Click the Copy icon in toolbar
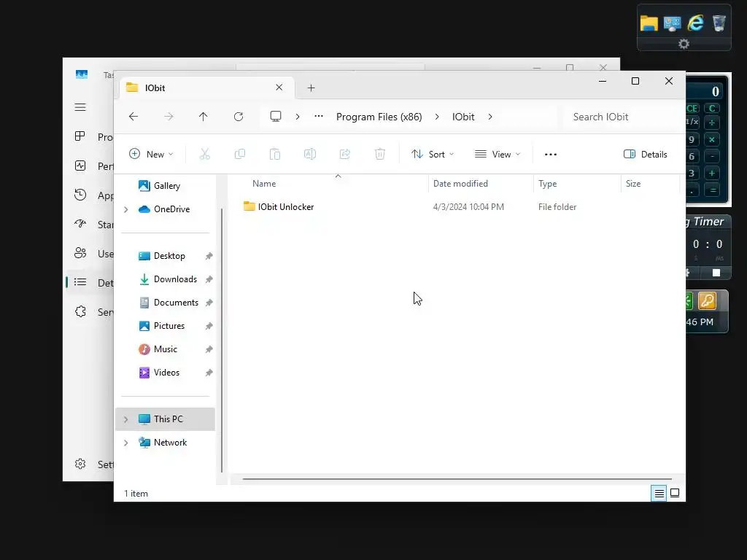Image resolution: width=747 pixels, height=560 pixels. [240, 155]
